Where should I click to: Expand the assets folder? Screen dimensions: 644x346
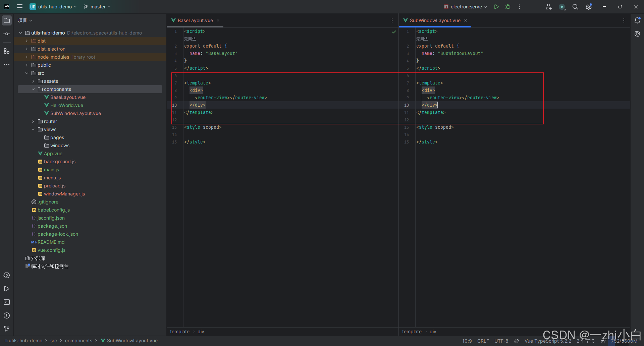(33, 81)
